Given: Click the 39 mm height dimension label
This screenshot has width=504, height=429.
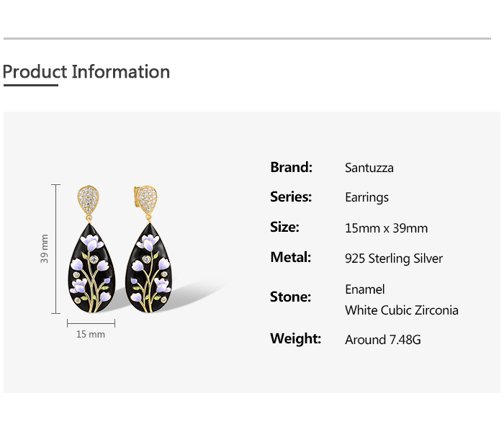Looking at the screenshot, I should pyautogui.click(x=45, y=248).
